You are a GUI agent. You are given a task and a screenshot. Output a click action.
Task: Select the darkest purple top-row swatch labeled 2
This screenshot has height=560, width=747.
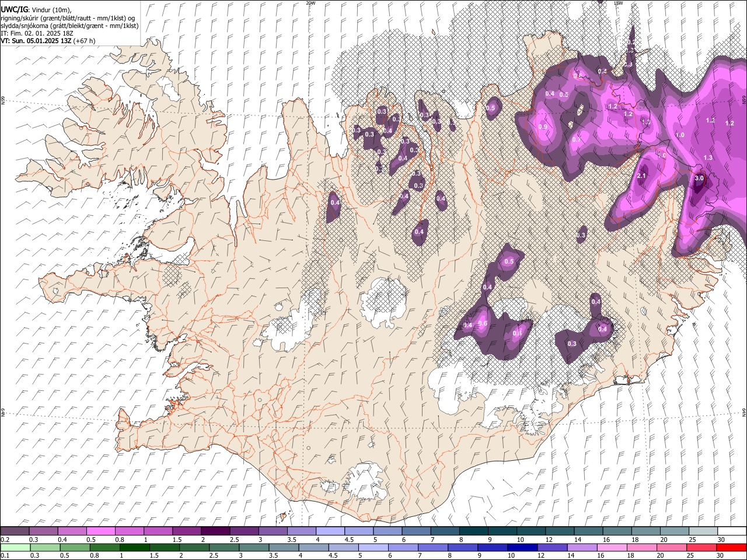coord(215,531)
